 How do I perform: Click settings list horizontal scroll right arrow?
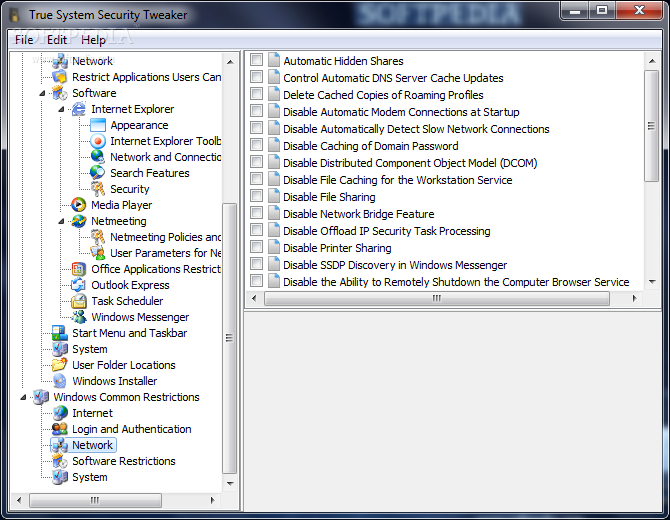pyautogui.click(x=635, y=298)
